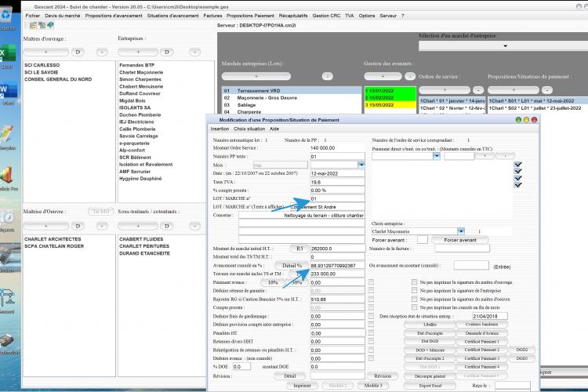Click the Demande d'Avance button

(482, 332)
